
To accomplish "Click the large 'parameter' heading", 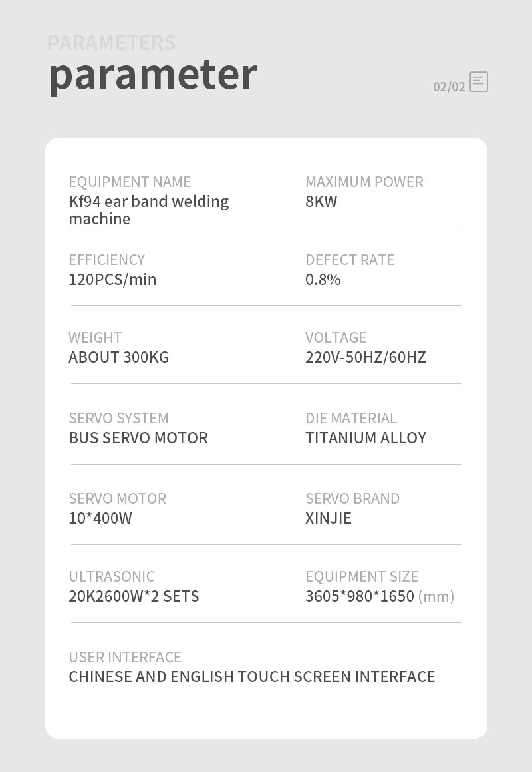I will tap(153, 76).
